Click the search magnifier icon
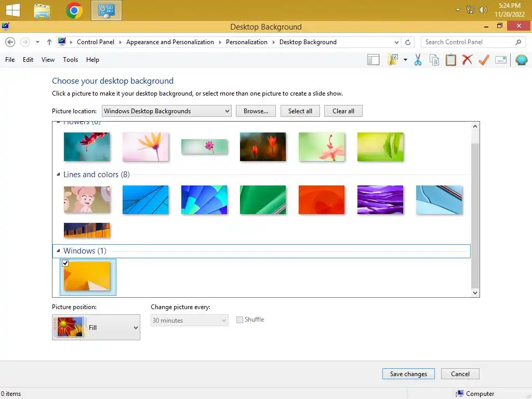The image size is (532, 399). click(518, 42)
